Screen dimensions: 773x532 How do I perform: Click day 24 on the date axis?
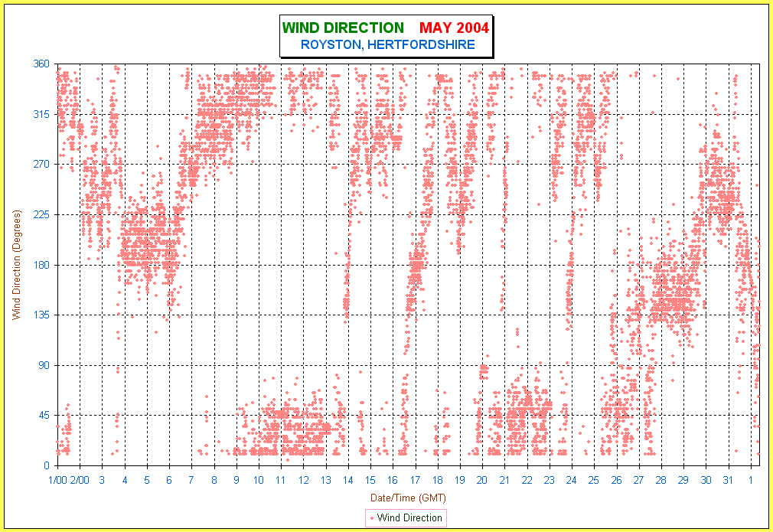572,480
